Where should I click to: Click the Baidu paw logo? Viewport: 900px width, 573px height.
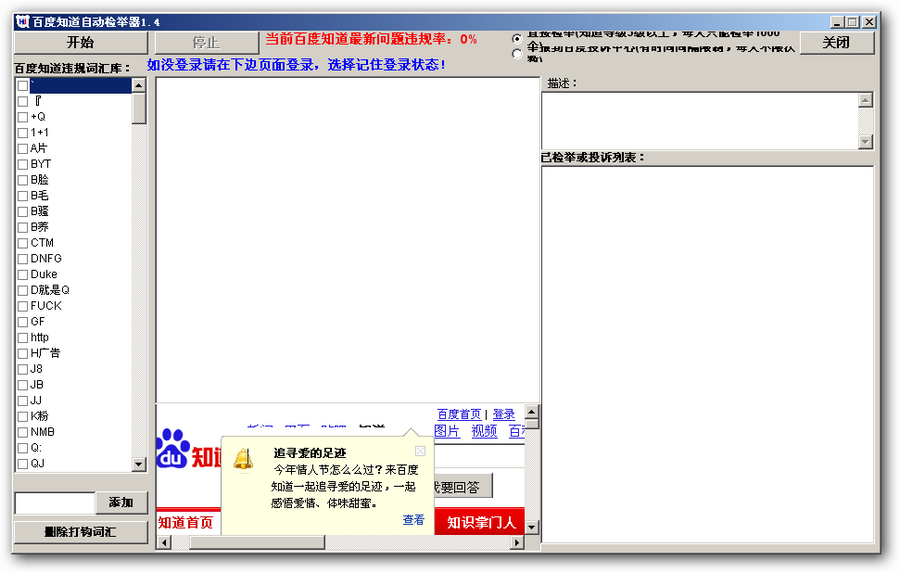[173, 449]
